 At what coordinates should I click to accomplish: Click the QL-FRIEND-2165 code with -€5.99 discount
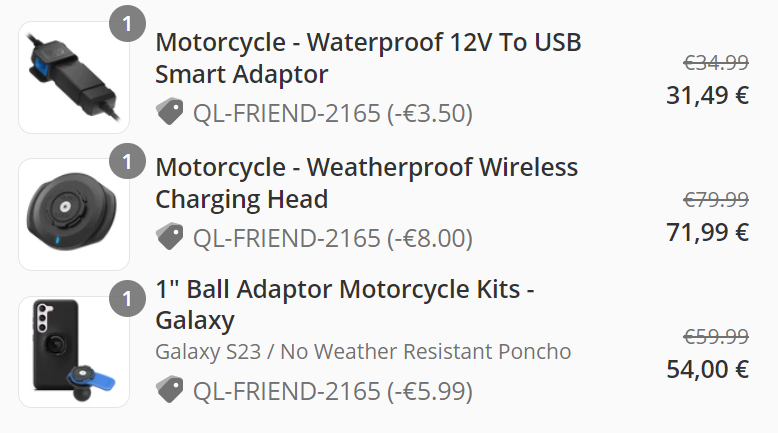(332, 390)
